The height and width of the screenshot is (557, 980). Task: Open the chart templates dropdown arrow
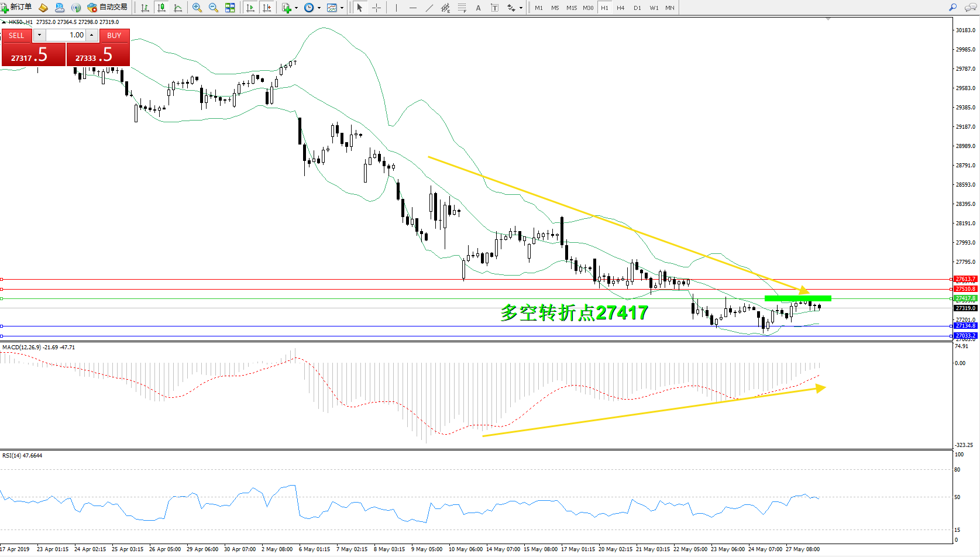tap(342, 8)
